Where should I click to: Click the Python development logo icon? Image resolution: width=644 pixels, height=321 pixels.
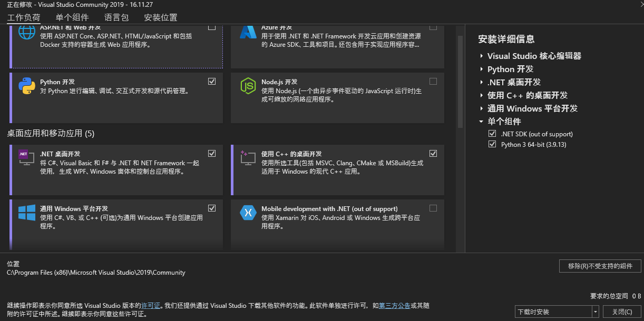coord(27,86)
